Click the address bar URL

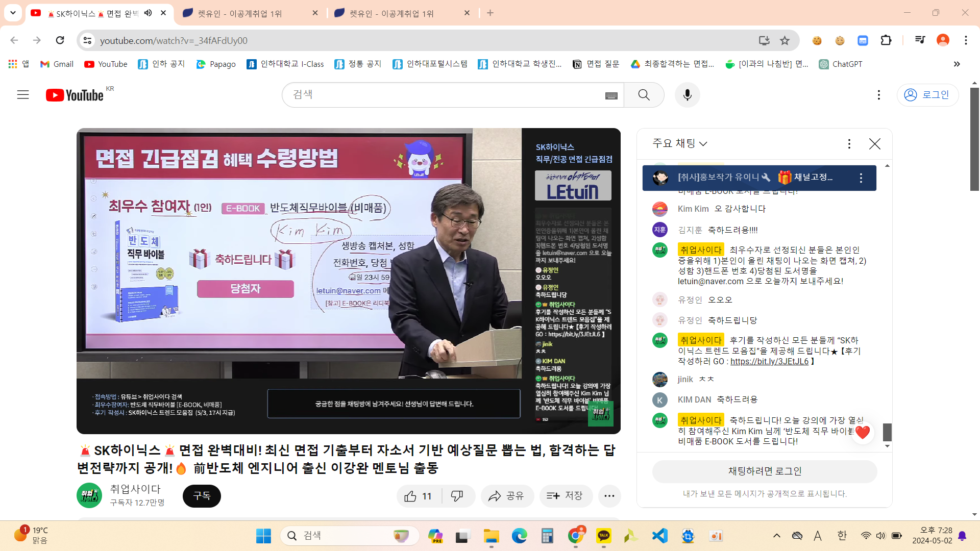pyautogui.click(x=174, y=40)
